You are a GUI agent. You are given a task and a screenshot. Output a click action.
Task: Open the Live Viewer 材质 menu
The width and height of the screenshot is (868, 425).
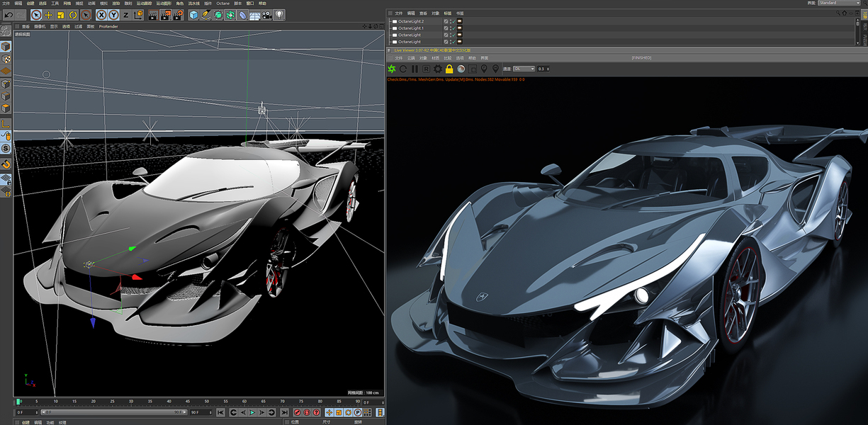434,57
